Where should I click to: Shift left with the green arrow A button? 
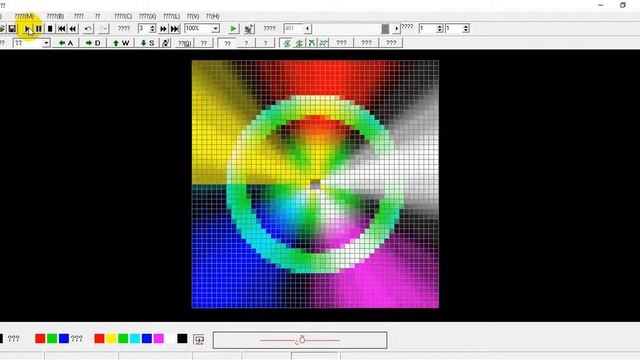click(66, 43)
